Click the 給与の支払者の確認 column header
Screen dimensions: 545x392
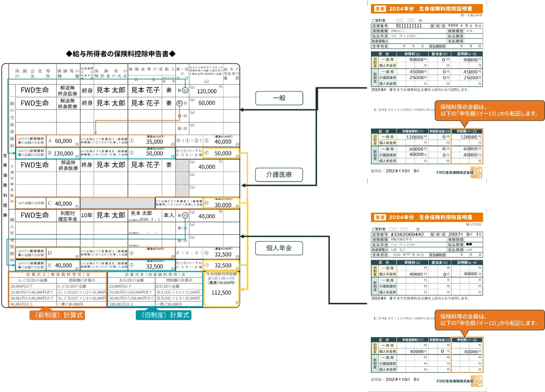(231, 73)
